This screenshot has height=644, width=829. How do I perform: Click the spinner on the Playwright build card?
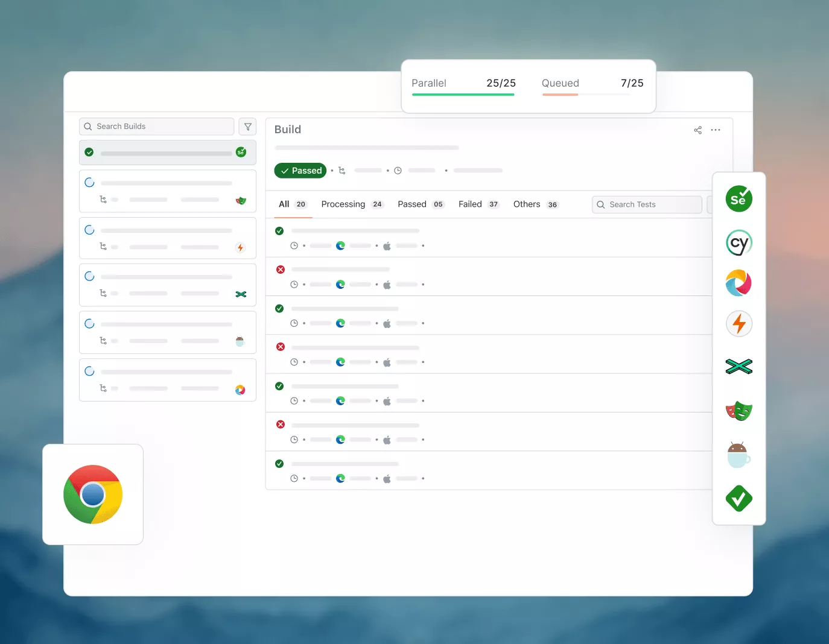tap(89, 183)
